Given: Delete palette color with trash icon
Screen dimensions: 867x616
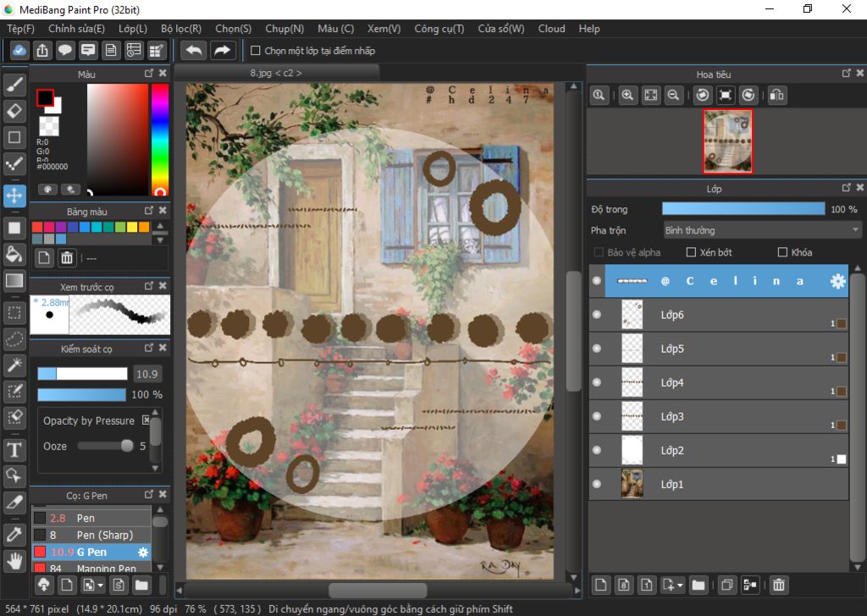Looking at the screenshot, I should (x=67, y=257).
